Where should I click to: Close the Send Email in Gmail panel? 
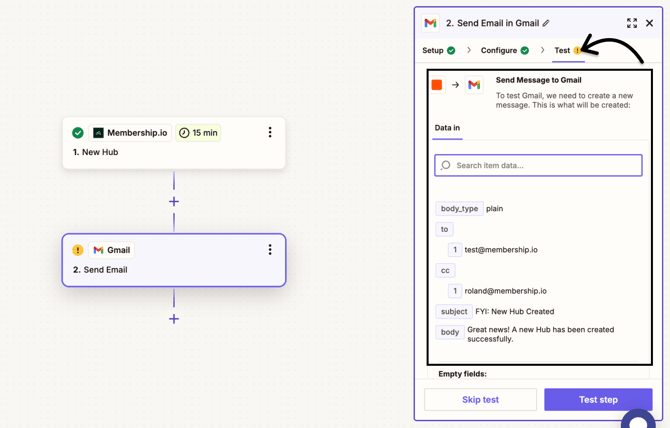pos(649,23)
